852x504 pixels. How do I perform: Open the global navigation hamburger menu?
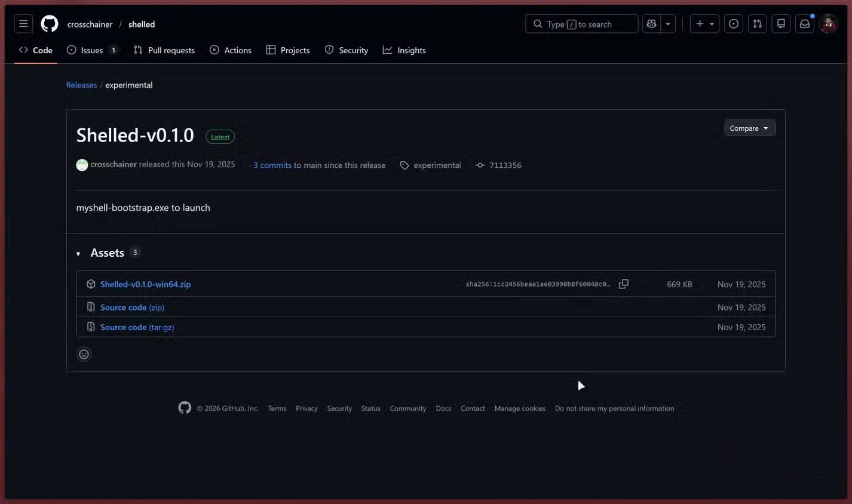click(x=23, y=24)
